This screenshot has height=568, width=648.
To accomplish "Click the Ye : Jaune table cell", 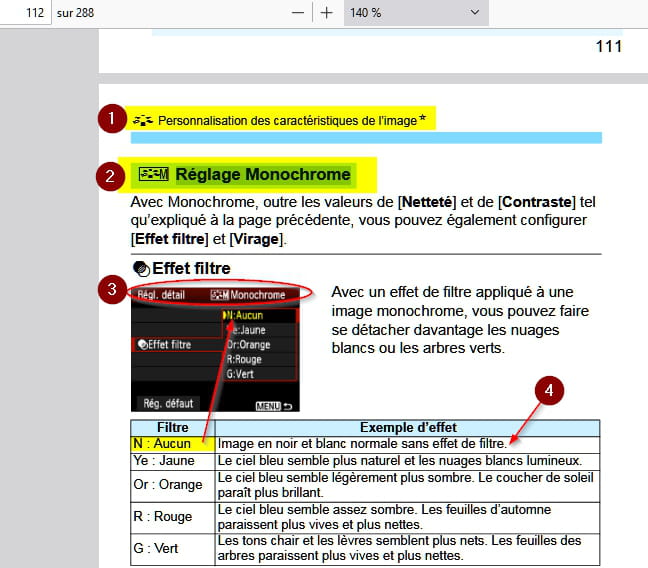I will 166,461.
